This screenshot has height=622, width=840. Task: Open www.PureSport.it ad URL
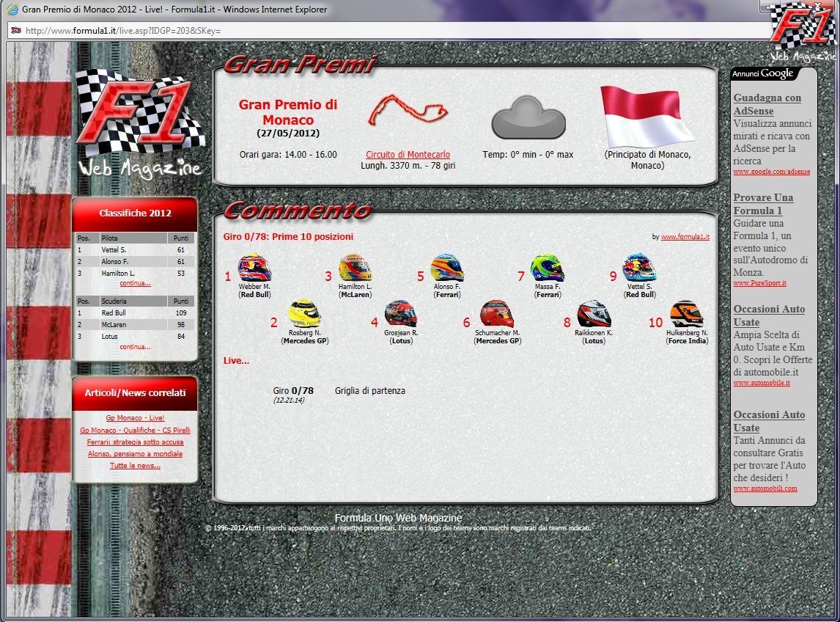click(x=759, y=282)
